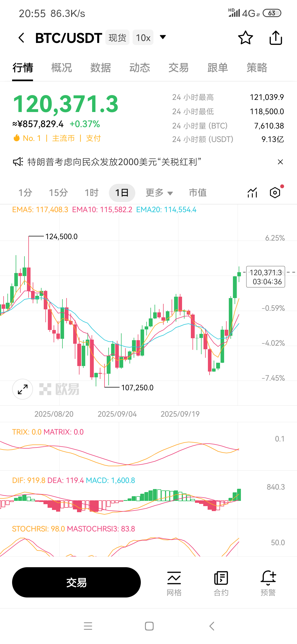Open the leverage dropdown next to 10x

[x=163, y=37]
